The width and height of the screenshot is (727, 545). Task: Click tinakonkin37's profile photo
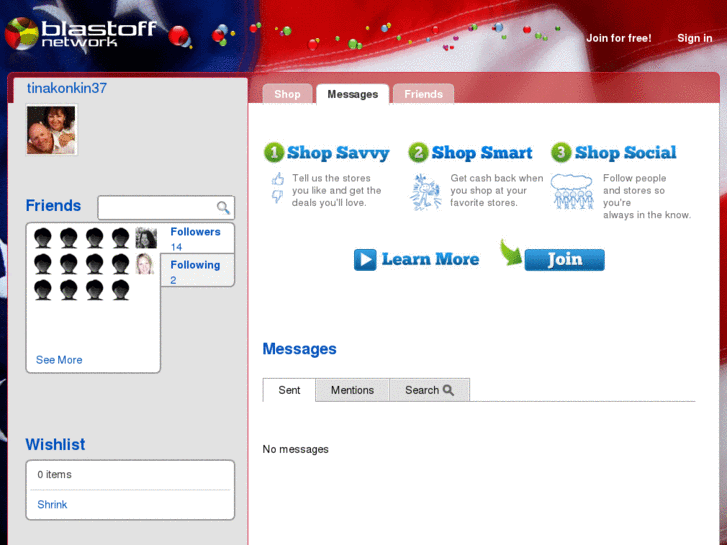tap(51, 130)
